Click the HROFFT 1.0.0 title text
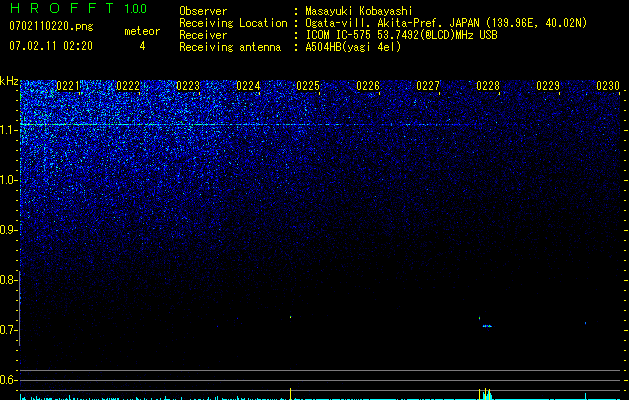 click(78, 8)
